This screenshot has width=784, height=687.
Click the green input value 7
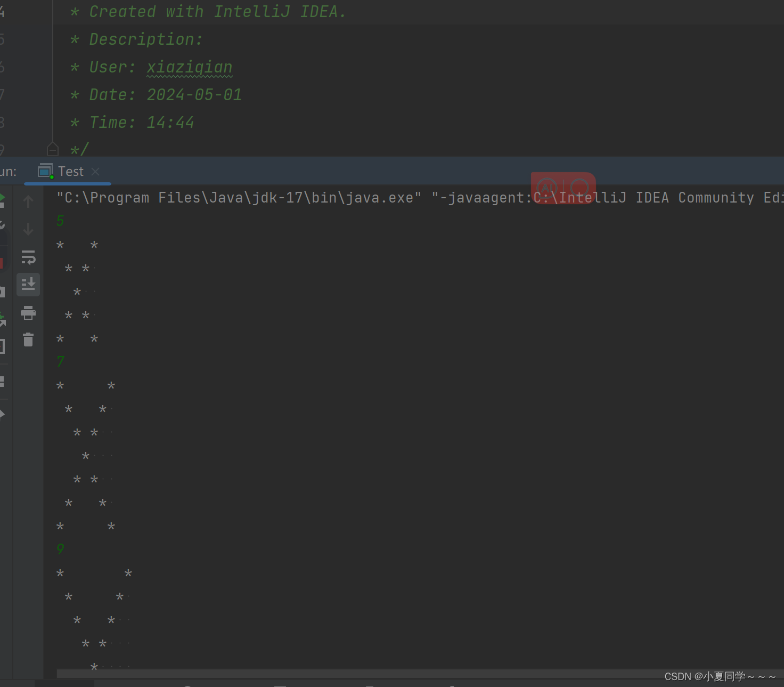(x=60, y=361)
